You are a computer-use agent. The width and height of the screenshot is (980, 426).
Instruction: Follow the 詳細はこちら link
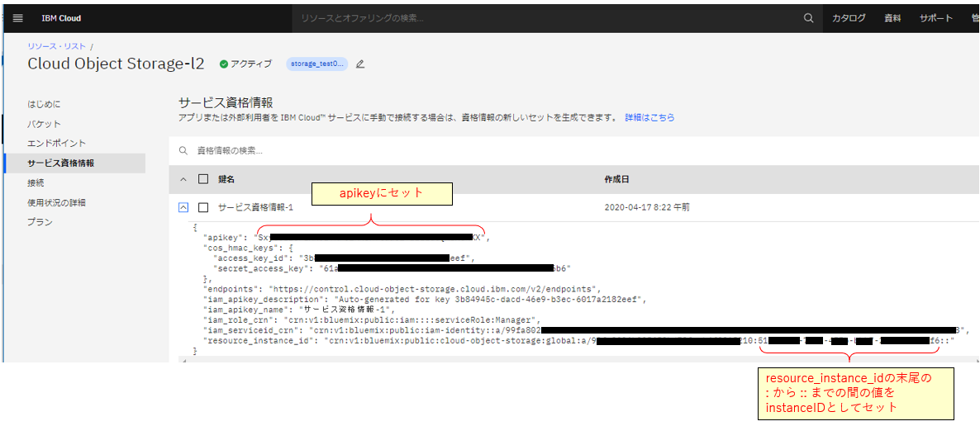pos(649,117)
